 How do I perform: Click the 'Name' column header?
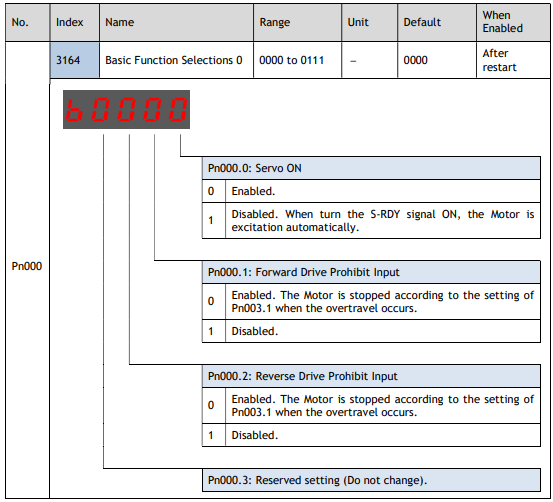(176, 22)
